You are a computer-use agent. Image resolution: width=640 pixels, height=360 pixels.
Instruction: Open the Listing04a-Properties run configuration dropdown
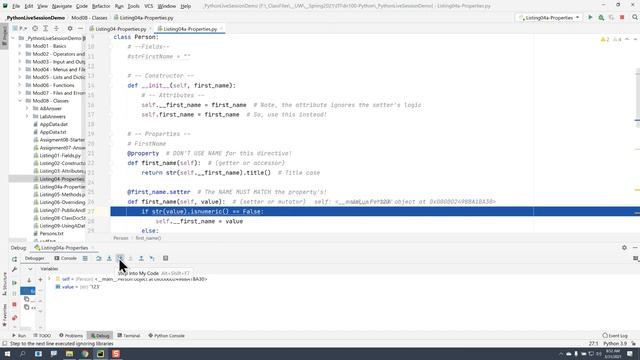(549, 18)
